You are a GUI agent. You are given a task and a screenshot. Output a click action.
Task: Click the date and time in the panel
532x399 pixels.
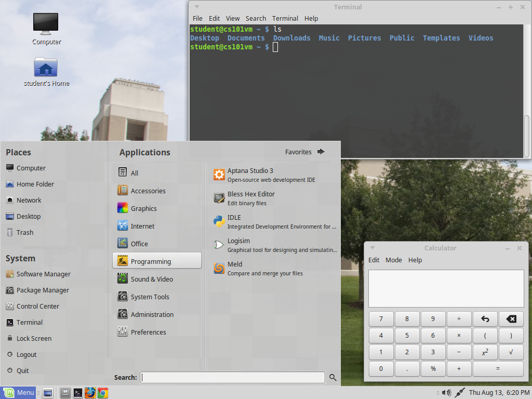(499, 393)
